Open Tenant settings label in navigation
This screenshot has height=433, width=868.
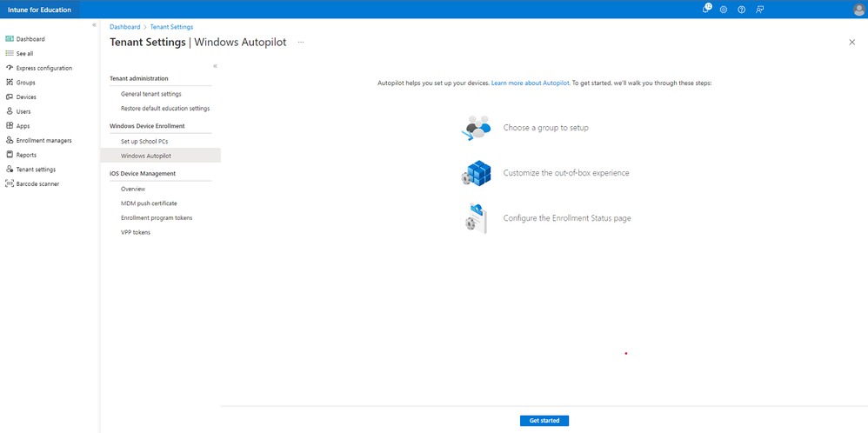36,170
